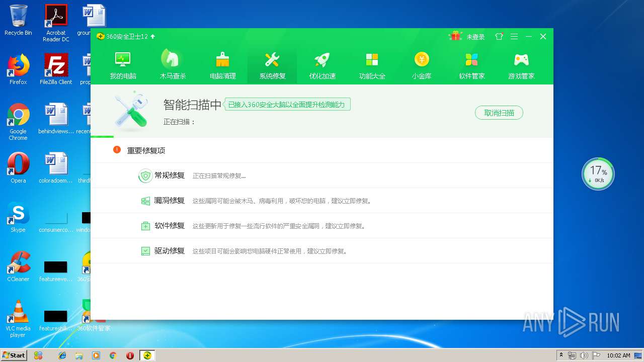The width and height of the screenshot is (644, 362).
Task: Click 正在扫描常规修复 status text
Action: 219,176
